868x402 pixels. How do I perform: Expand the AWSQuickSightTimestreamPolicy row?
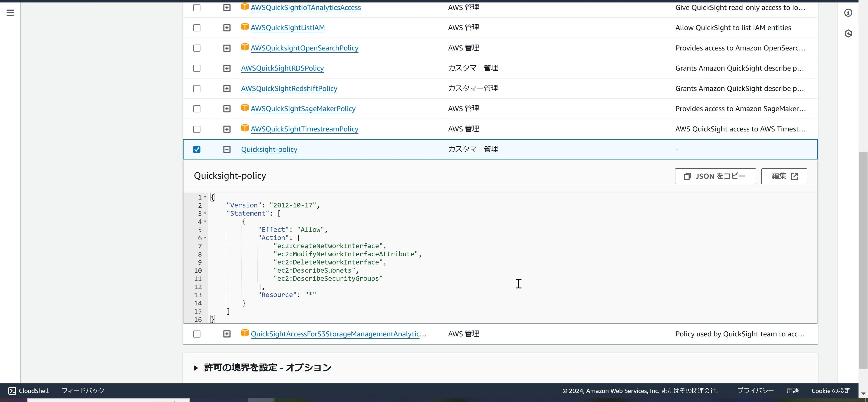pos(227,129)
